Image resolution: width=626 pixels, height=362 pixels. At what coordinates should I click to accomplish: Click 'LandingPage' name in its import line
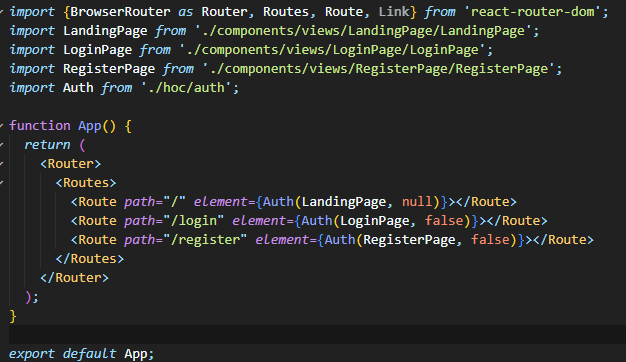(105, 31)
